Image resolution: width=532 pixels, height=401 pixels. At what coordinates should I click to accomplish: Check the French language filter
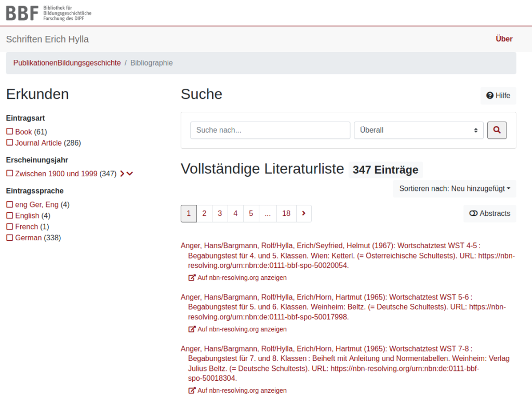(x=9, y=226)
